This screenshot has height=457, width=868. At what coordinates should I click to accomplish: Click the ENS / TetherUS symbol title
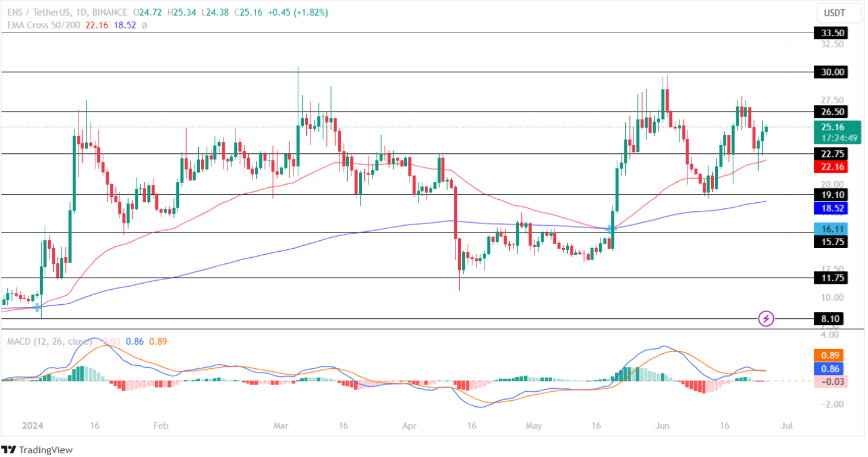pyautogui.click(x=37, y=12)
